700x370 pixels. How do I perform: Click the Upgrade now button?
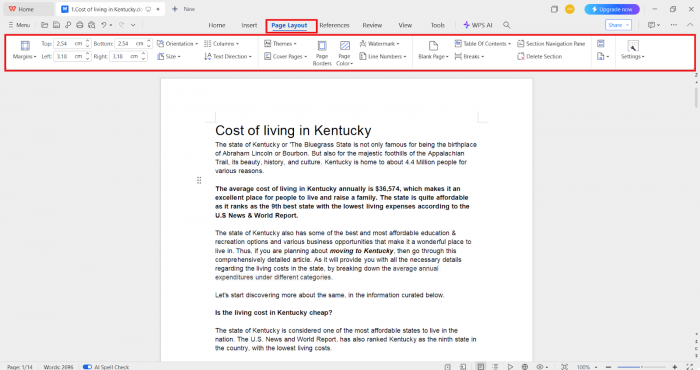click(612, 9)
